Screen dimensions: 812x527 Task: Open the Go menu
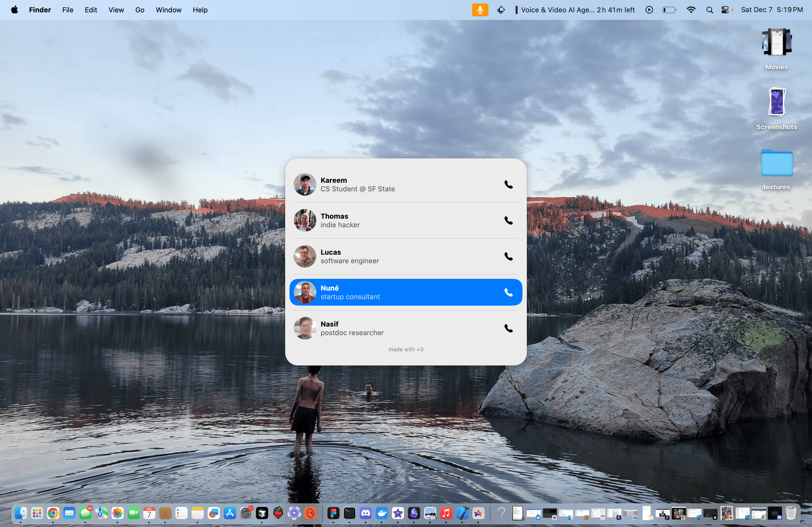point(140,10)
